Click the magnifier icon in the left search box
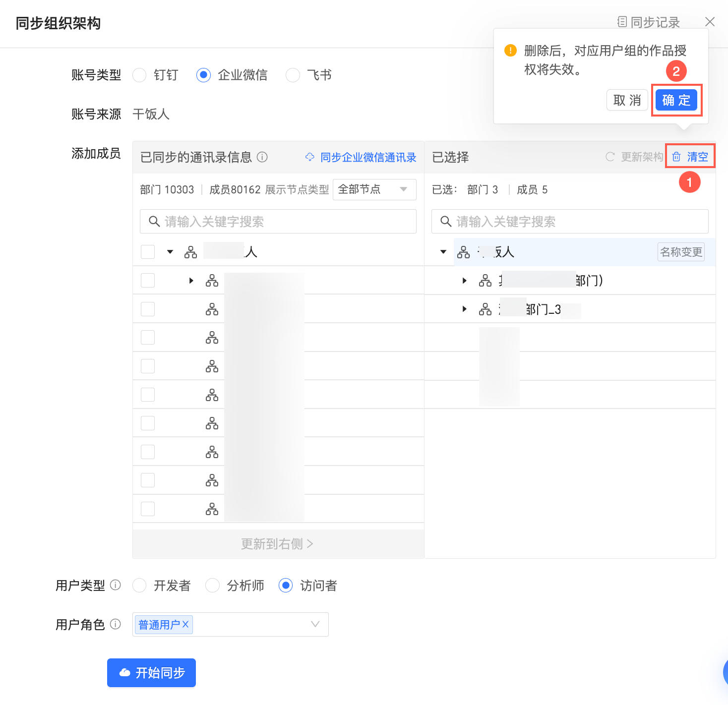Image resolution: width=728 pixels, height=705 pixels. [154, 221]
